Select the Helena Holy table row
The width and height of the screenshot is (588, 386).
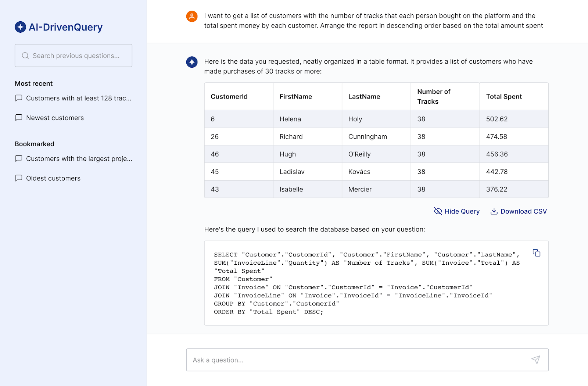coord(376,119)
